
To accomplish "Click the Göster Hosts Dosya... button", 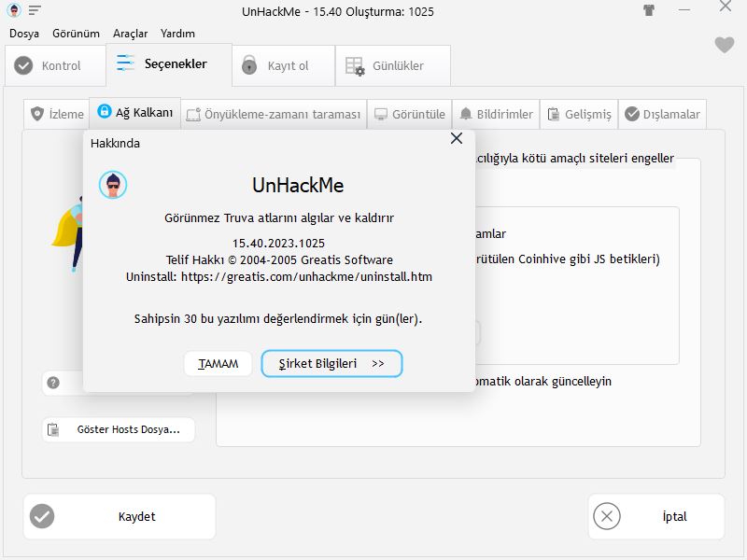I will [119, 429].
